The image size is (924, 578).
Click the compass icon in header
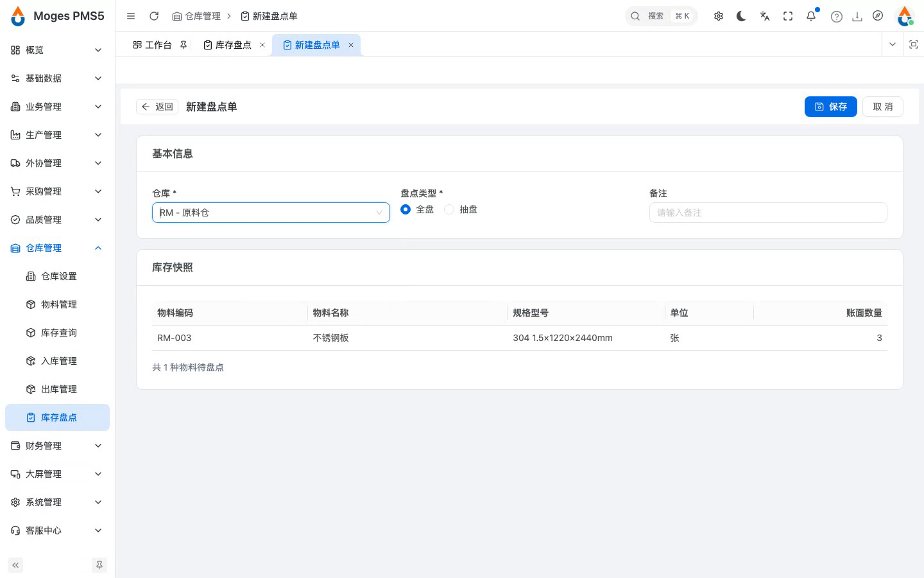coord(878,15)
